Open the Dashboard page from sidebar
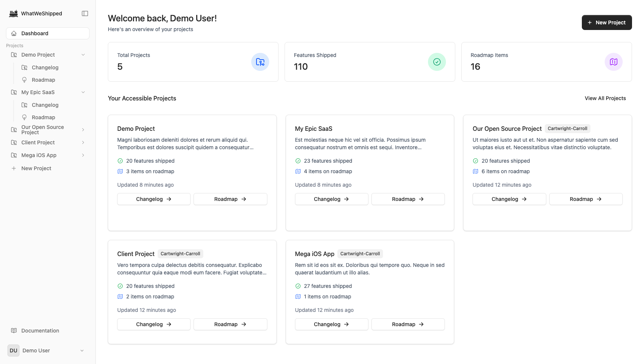 coord(48,33)
